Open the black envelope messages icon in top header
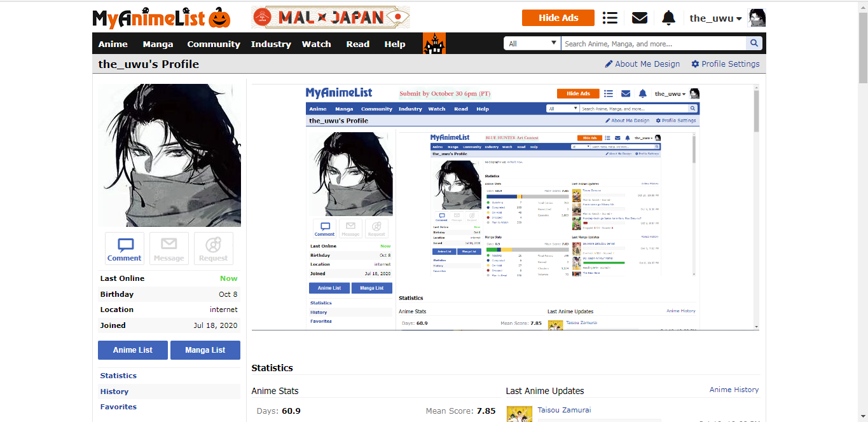 [640, 18]
